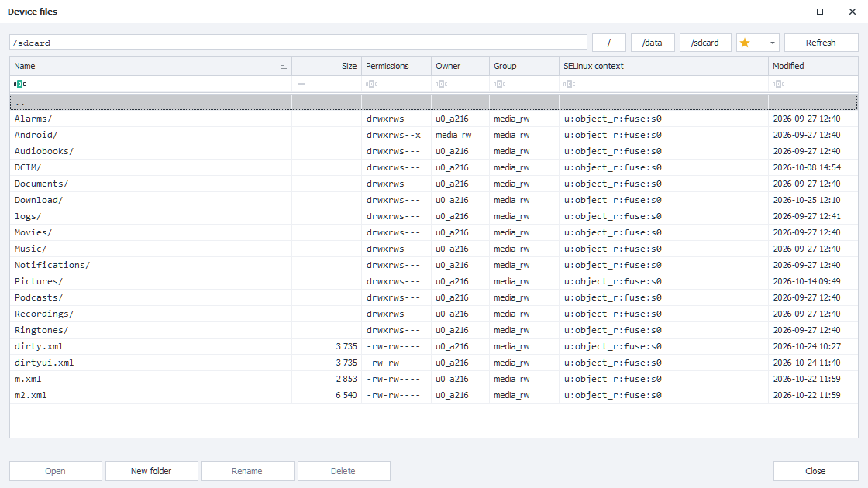Select the Download/ folder

coord(433,200)
